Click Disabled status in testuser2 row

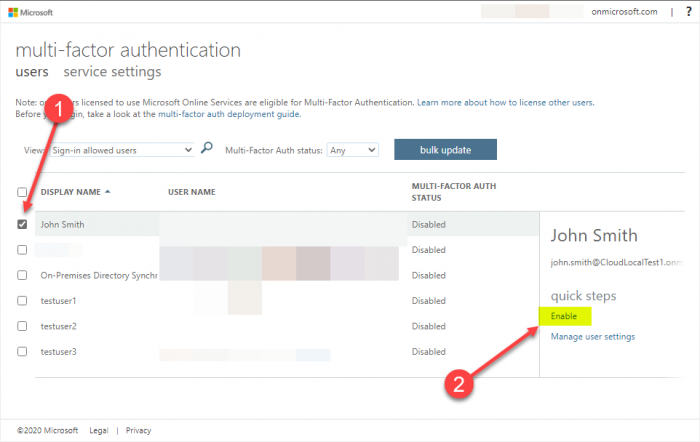(x=429, y=326)
